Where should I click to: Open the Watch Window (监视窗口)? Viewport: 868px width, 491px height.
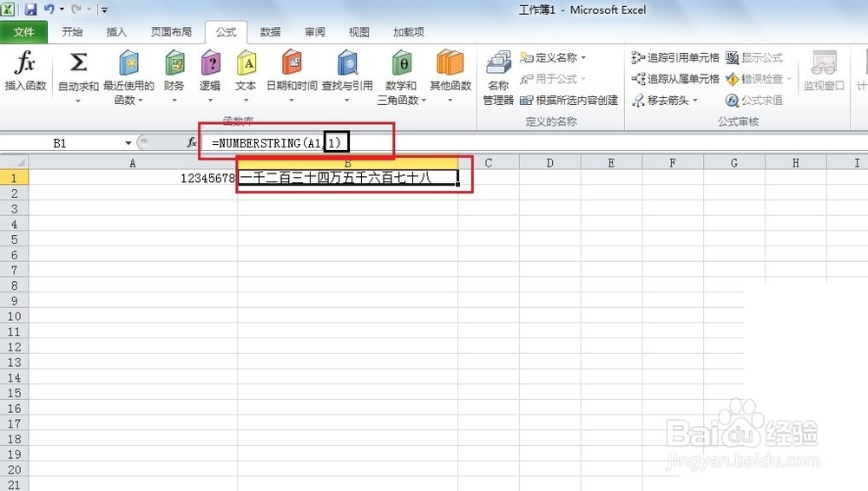[824, 70]
